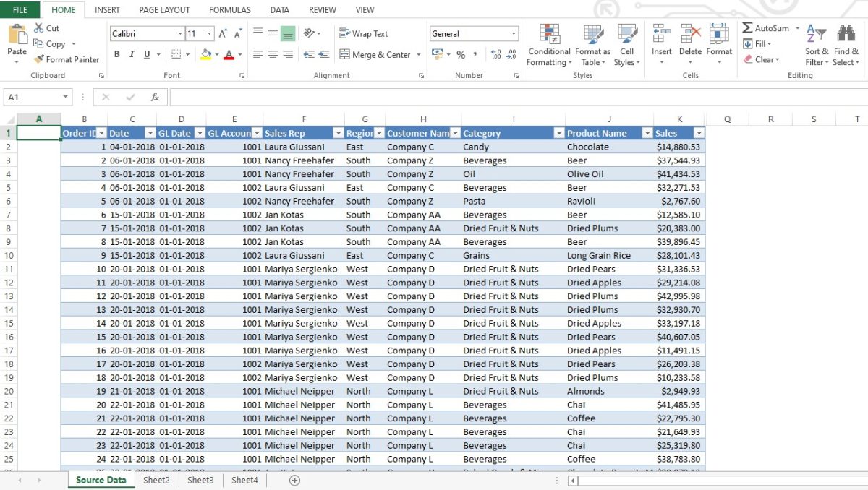
Task: Open Conditional Formatting options
Action: click(x=548, y=46)
